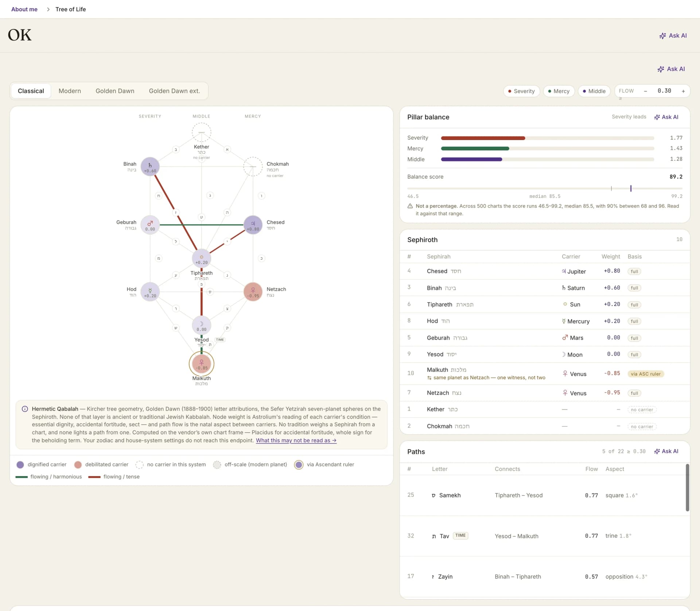This screenshot has height=611, width=700.
Task: Toggle the Severity pillar filter
Action: tap(521, 91)
